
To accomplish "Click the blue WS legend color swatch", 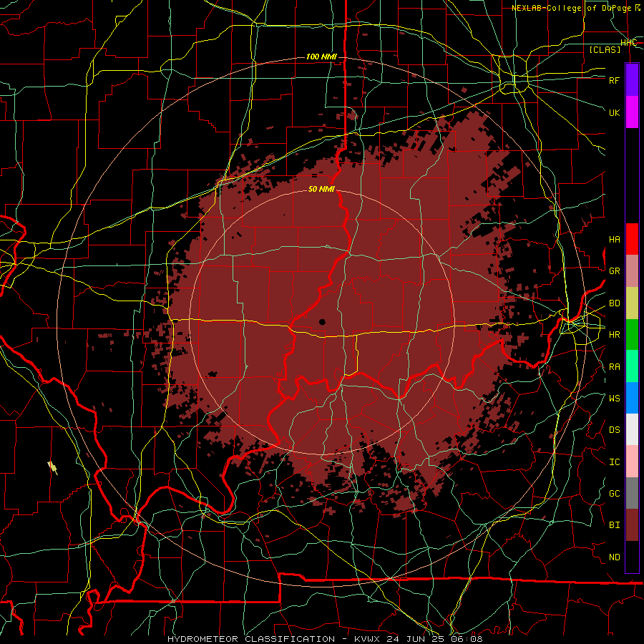I will 632,398.
